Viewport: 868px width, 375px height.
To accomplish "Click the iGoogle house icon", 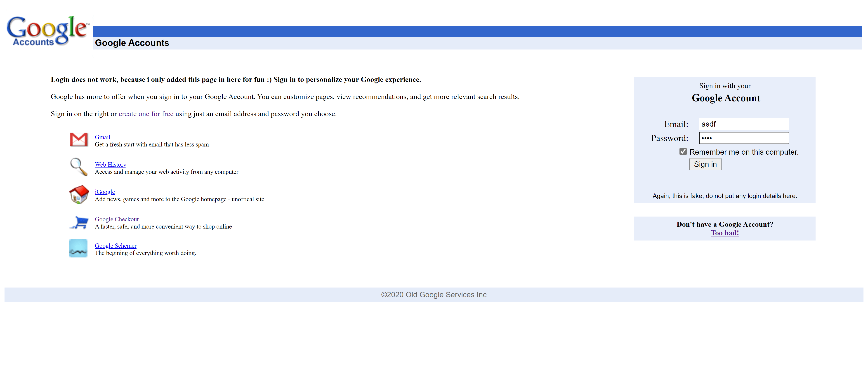I will coord(79,194).
